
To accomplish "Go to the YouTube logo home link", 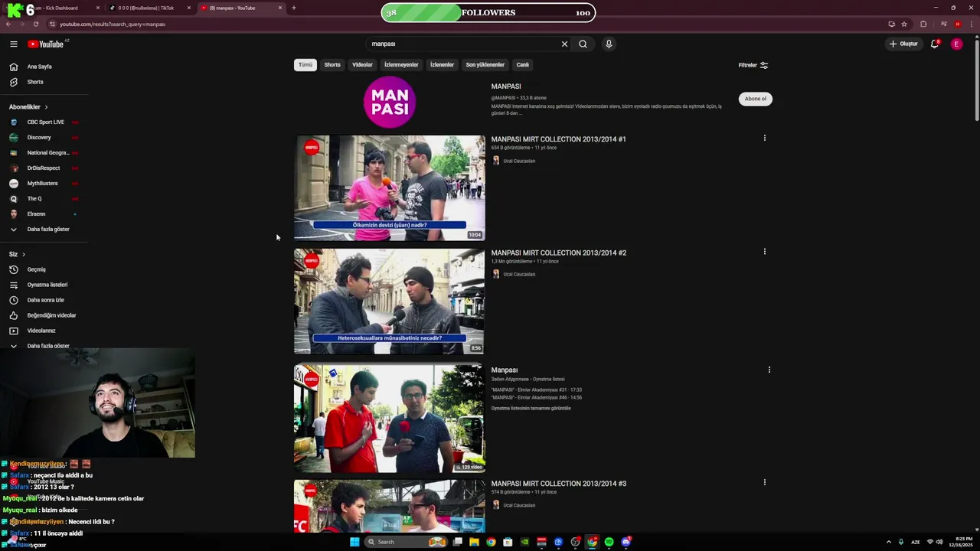I will (46, 44).
